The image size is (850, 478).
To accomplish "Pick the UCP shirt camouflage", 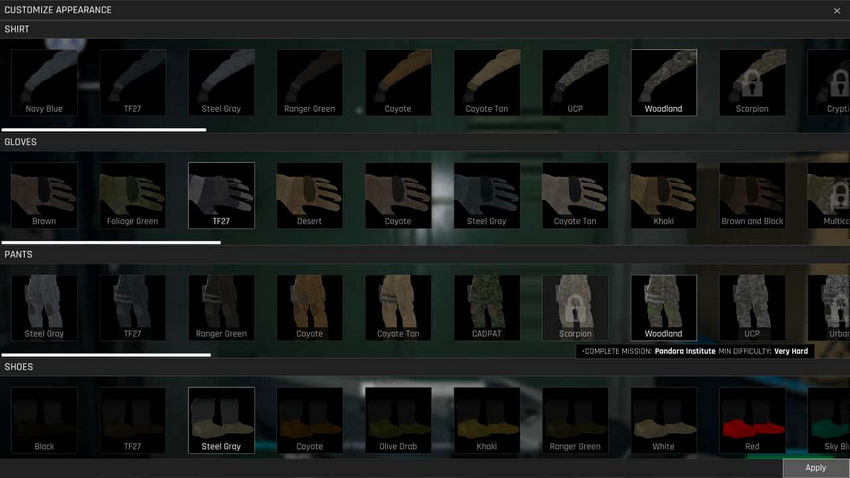I will [x=575, y=83].
